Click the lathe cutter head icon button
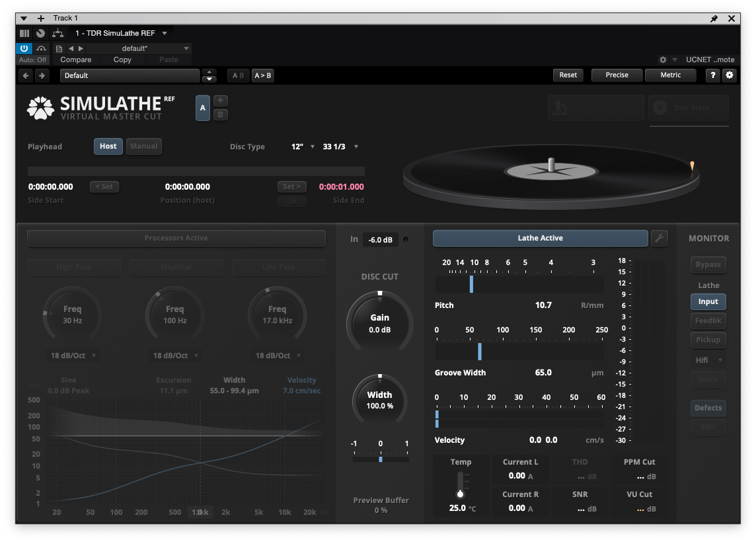 (596, 108)
